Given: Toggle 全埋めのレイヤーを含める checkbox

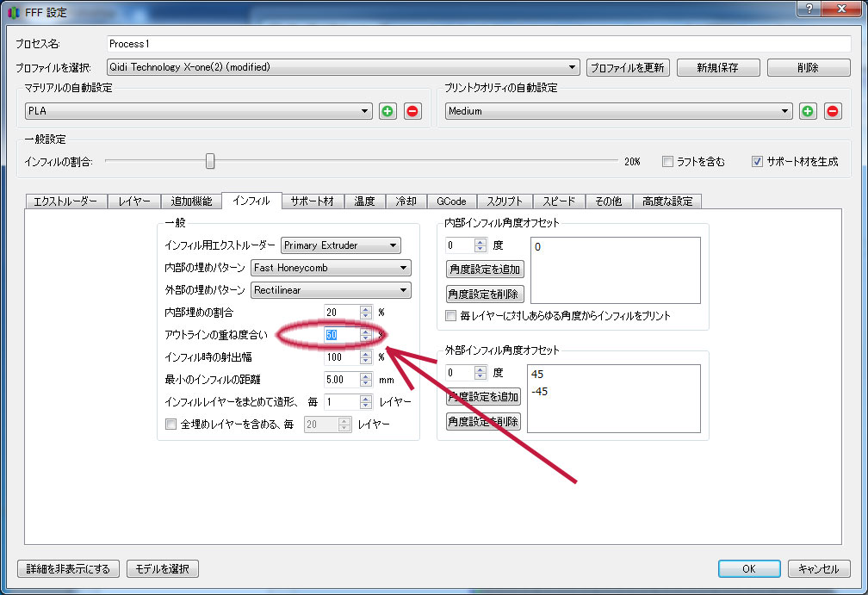Looking at the screenshot, I should click(x=170, y=425).
